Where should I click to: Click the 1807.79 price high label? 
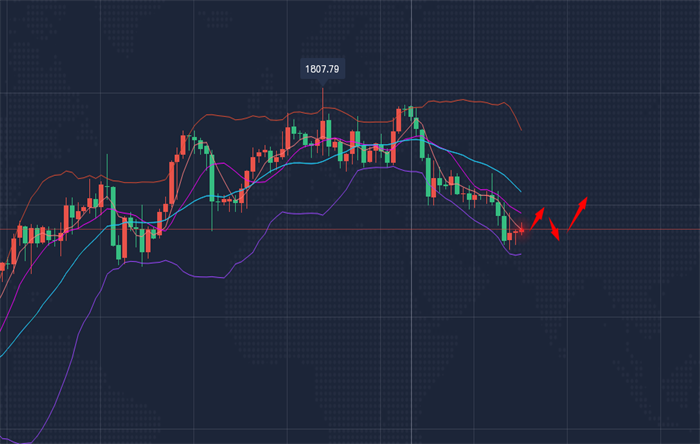coord(322,69)
